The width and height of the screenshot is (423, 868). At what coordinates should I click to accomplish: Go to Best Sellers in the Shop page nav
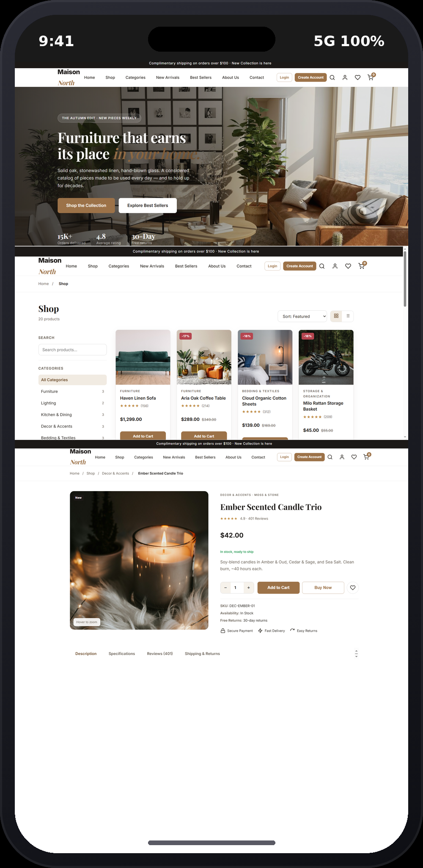tap(186, 266)
